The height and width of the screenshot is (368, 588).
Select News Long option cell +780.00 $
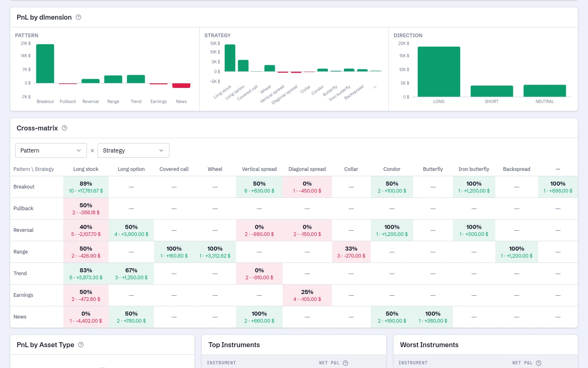(131, 317)
